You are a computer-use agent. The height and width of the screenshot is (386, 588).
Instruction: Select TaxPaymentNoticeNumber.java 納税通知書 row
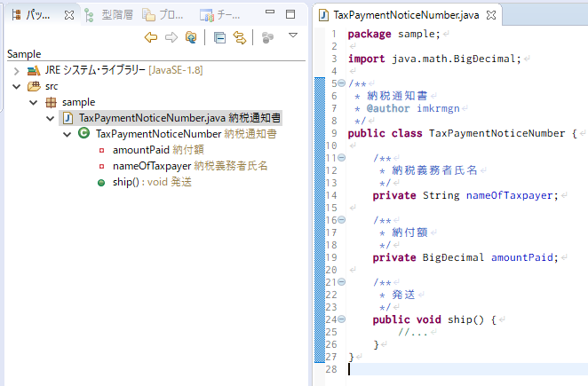[171, 118]
